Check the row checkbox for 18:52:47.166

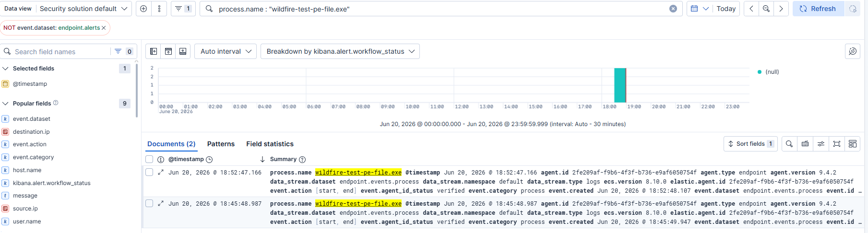click(x=149, y=172)
